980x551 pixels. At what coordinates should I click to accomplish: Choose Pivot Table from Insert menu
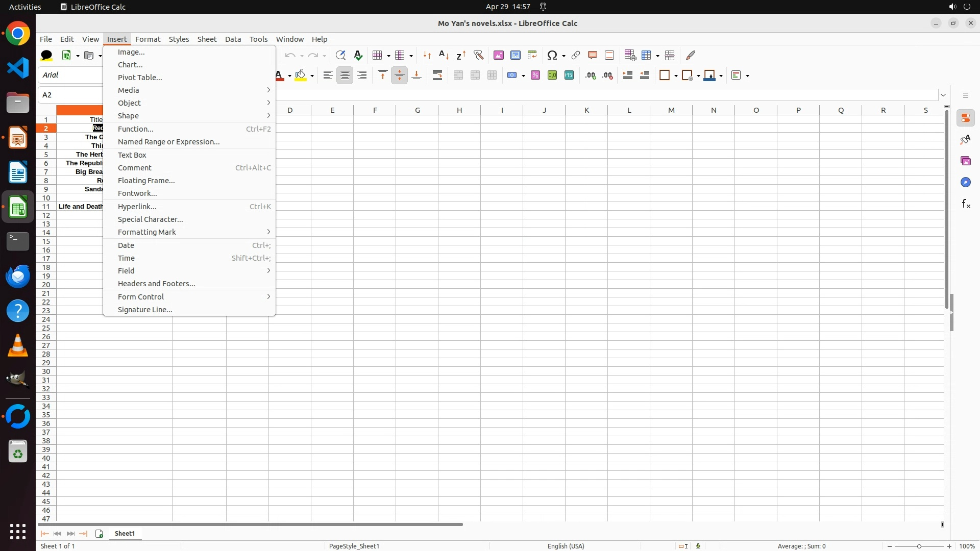(140, 78)
